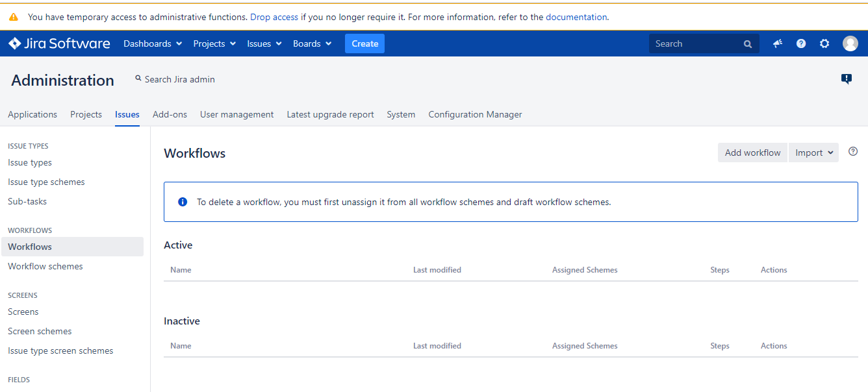Click the feedback speech bubble icon
The height and width of the screenshot is (392, 868).
[x=847, y=79]
